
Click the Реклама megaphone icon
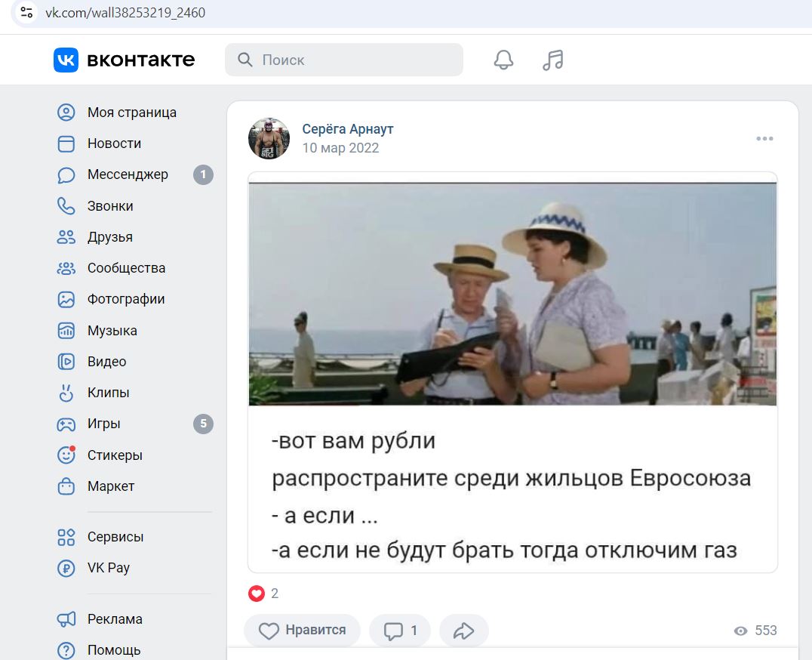pos(66,619)
